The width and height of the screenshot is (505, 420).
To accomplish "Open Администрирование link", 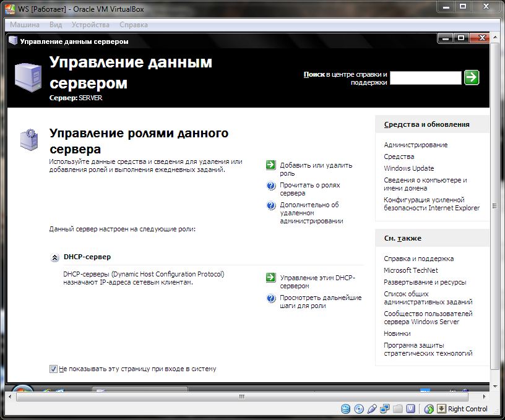I will point(415,145).
